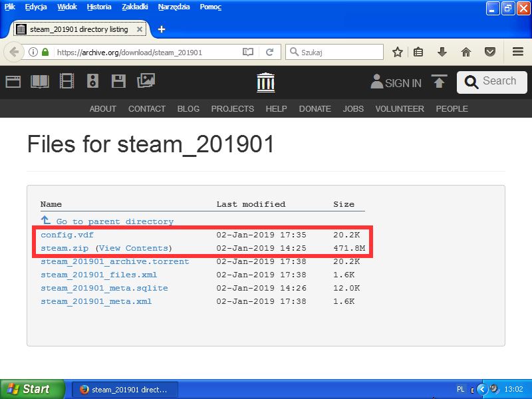The height and width of the screenshot is (399, 532).
Task: Open the Widok menu
Action: coord(67,7)
